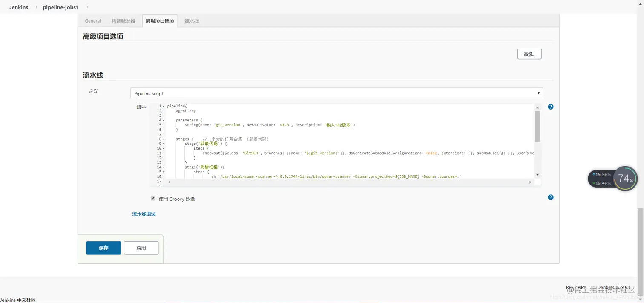Toggle the 使用 Groovy 沙盒 checkbox
Viewport: 644px width, 303px height.
[153, 199]
